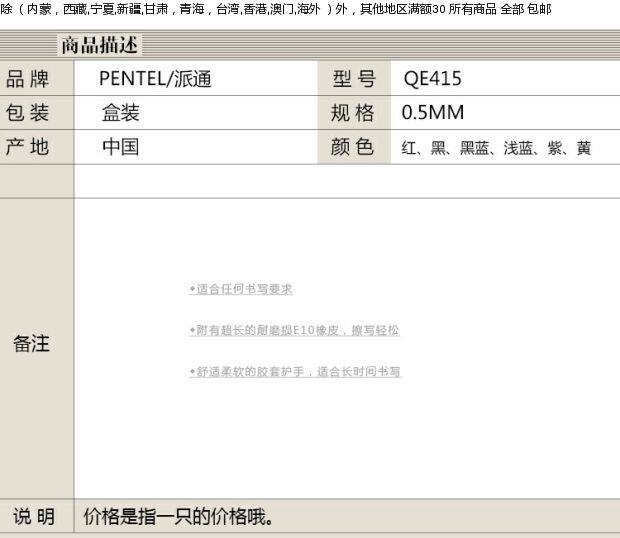Click the note 舒适柔软的胶套护手
Viewport: 620px width, 538px height.
[295, 372]
